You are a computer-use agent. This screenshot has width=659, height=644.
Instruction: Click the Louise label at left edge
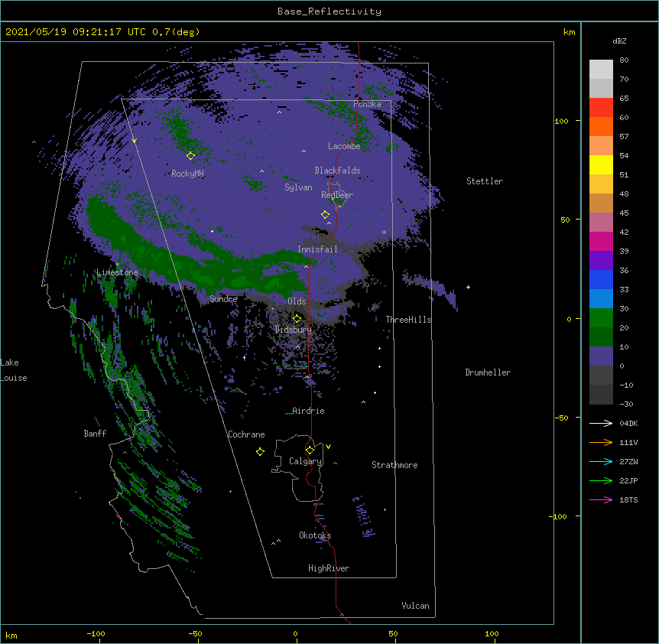[x=14, y=378]
